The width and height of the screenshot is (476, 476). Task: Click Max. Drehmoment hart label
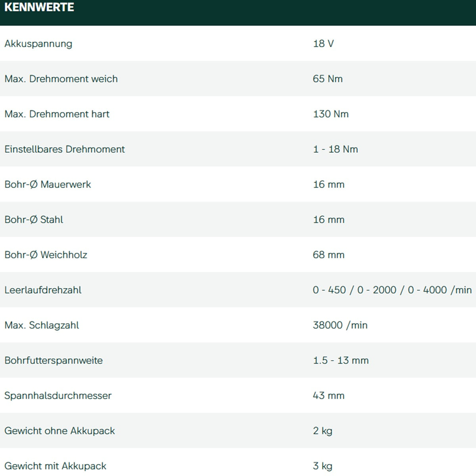(x=57, y=114)
